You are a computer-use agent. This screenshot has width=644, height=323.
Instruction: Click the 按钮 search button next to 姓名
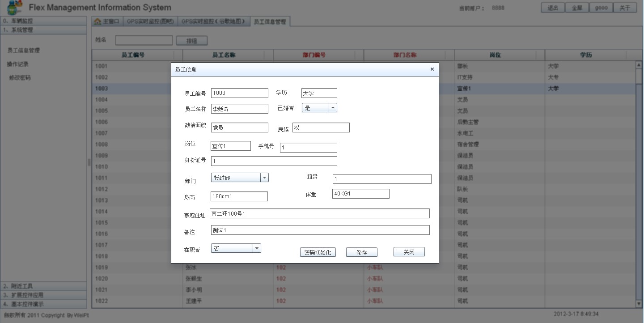(191, 41)
